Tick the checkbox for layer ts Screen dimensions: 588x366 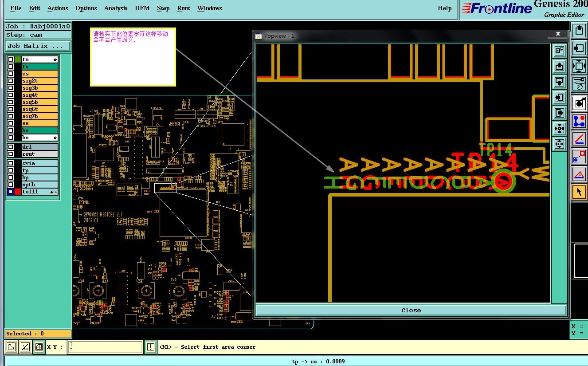tap(11, 67)
